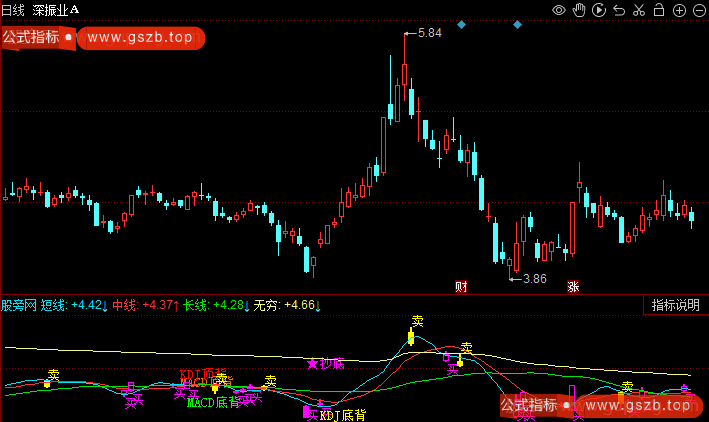
Task: Open 指标说明 indicator description
Action: (x=675, y=306)
